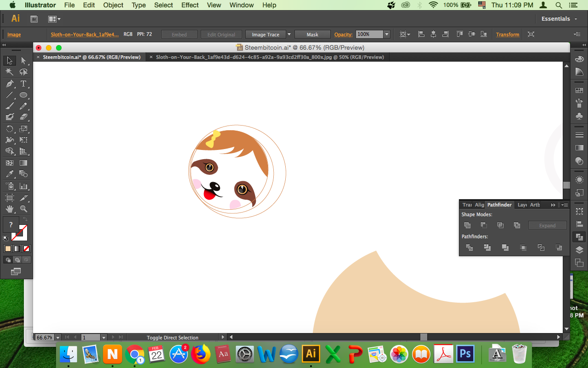The width and height of the screenshot is (588, 368).
Task: Click the Image Trace button
Action: [266, 34]
